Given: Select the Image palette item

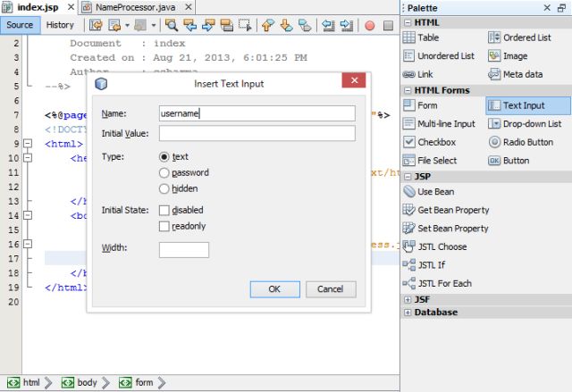Looking at the screenshot, I should click(x=509, y=55).
